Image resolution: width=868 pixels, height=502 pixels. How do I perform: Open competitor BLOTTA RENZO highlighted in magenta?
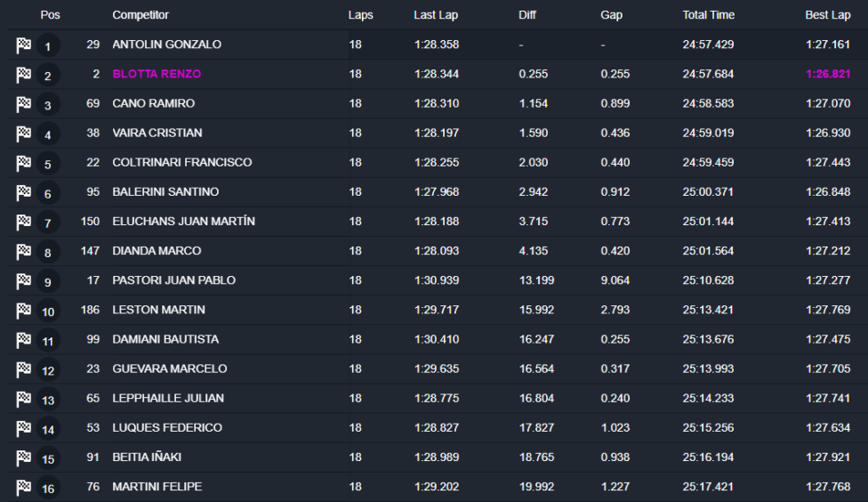(157, 75)
